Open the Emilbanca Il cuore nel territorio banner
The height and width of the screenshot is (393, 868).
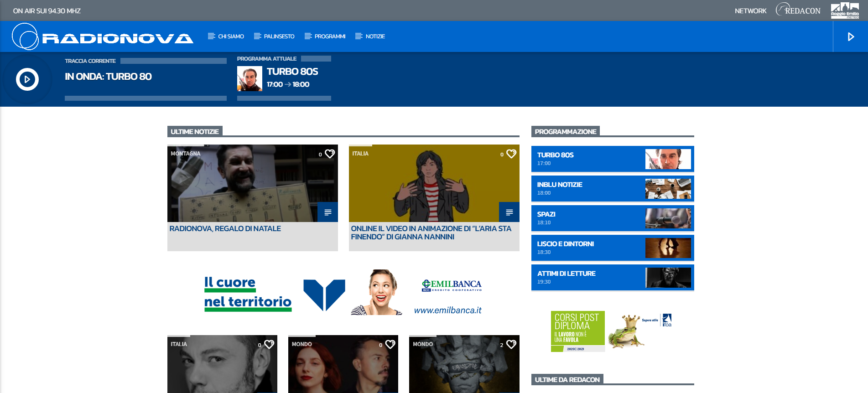point(343,292)
